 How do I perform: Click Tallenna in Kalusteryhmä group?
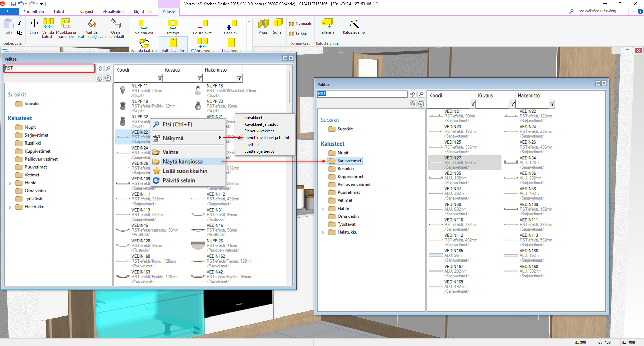[327, 24]
